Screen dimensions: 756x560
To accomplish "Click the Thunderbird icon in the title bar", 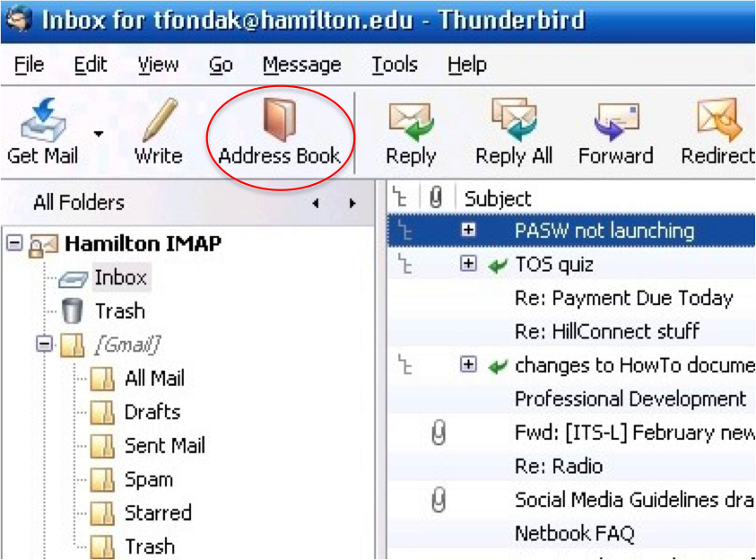I will point(20,19).
